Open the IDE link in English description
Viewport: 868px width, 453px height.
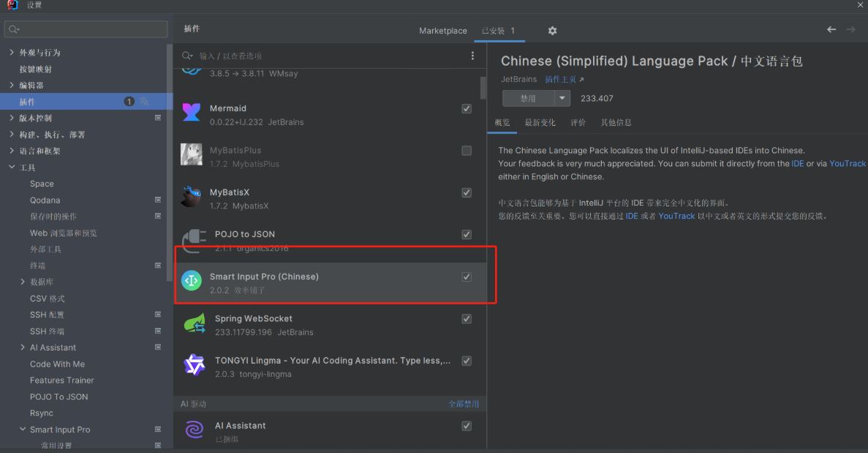coord(797,163)
